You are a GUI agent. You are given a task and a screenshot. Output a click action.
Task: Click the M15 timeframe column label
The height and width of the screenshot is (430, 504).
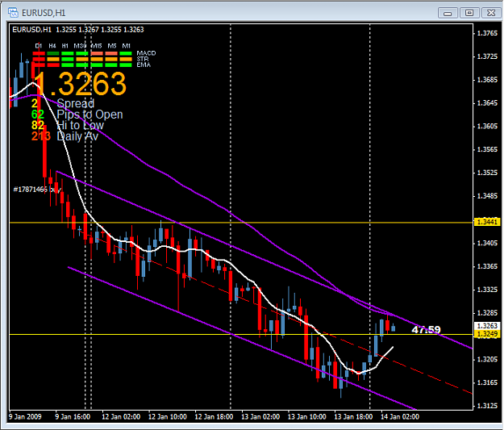pyautogui.click(x=97, y=46)
